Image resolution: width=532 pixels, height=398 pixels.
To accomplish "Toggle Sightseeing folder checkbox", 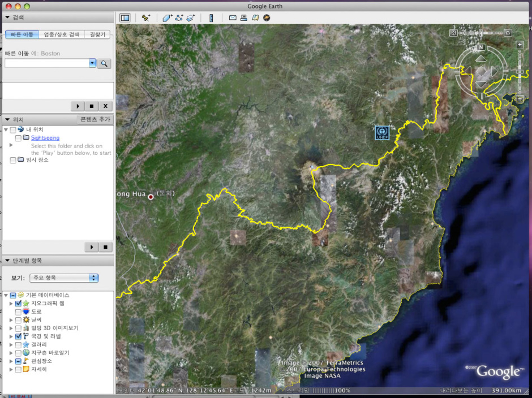I will tap(18, 138).
